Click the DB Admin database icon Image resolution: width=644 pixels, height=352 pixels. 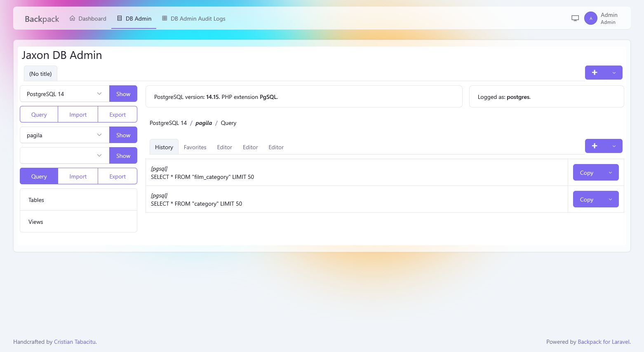(x=120, y=19)
